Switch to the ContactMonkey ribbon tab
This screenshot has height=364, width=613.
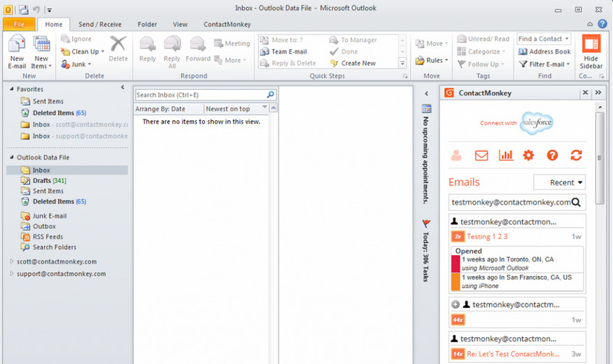pos(227,25)
